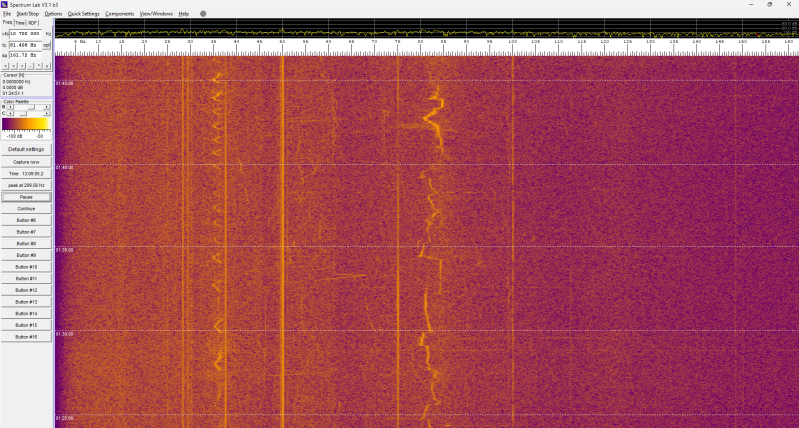Click the color palette gradient bar
799x428 pixels.
click(x=25, y=123)
